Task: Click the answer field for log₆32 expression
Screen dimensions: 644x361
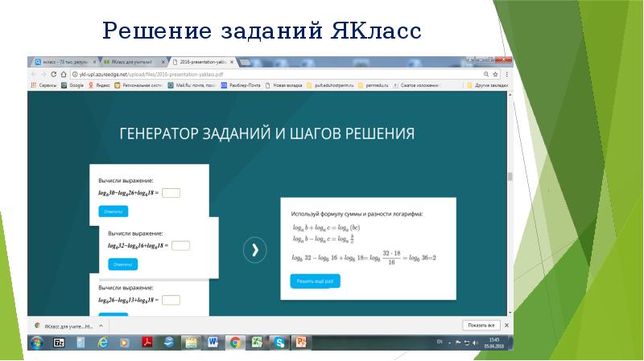Action: pos(180,246)
